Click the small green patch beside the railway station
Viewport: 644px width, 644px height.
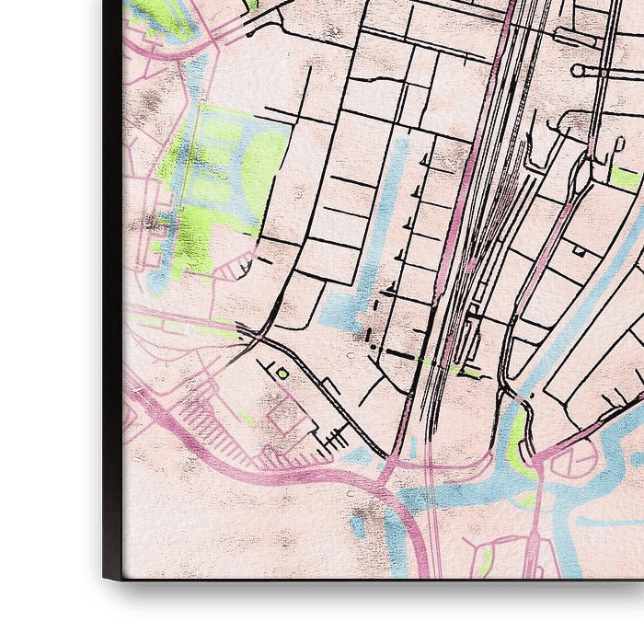[471, 372]
